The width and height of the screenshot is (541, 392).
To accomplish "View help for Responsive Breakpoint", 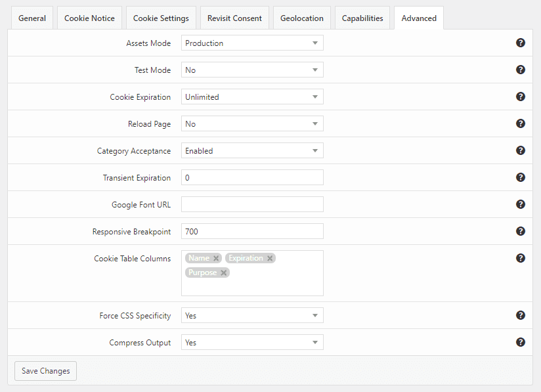I will point(520,231).
